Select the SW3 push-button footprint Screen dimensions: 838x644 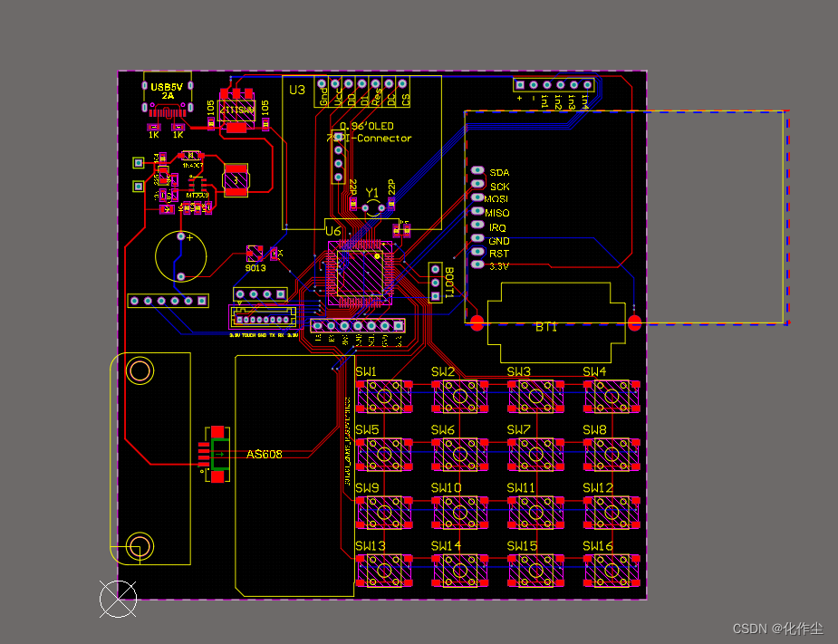536,397
